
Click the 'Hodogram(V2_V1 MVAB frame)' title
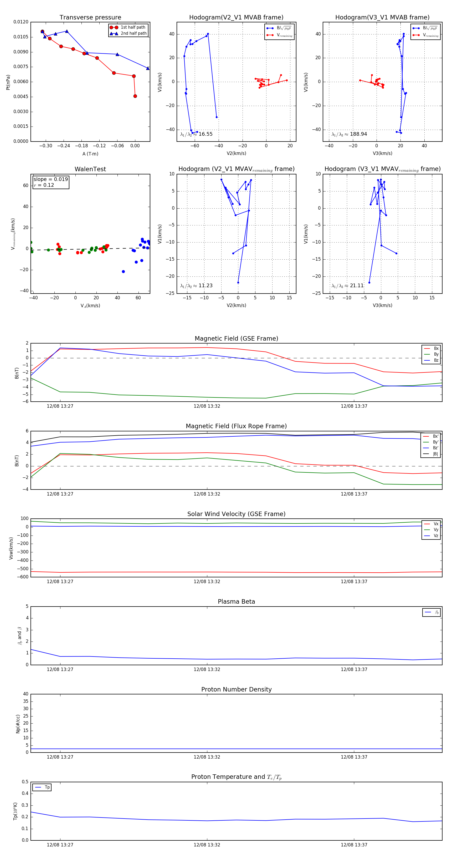[236, 18]
